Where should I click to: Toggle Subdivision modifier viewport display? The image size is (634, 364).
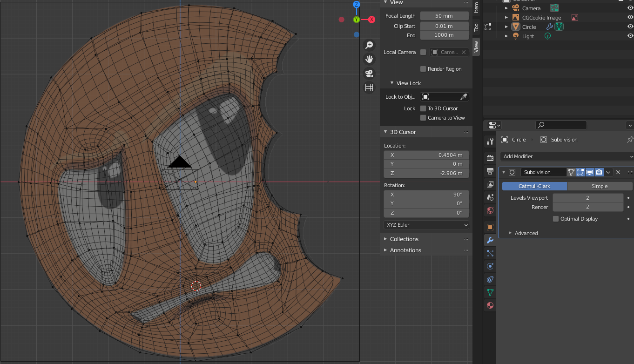pyautogui.click(x=590, y=172)
